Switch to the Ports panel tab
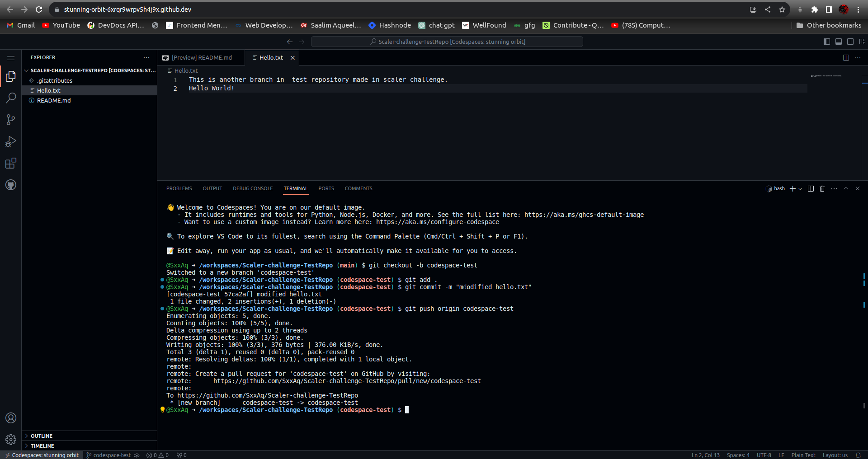This screenshot has width=868, height=459. tap(326, 188)
